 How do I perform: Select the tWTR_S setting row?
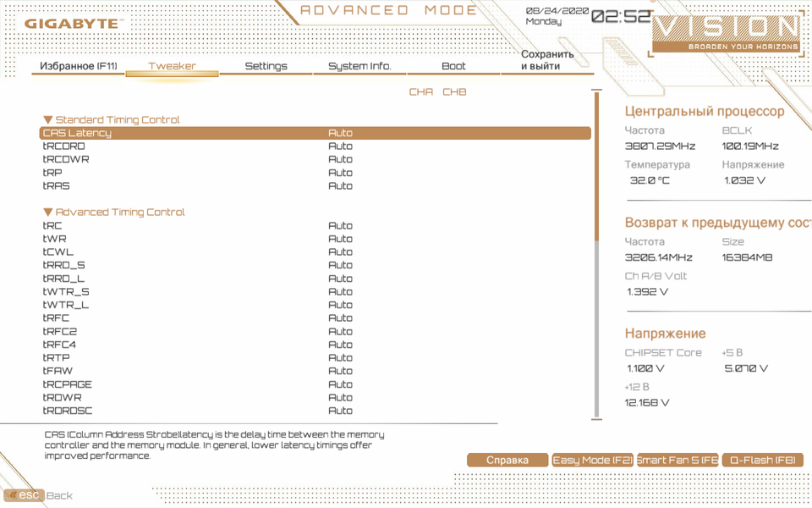pos(315,291)
